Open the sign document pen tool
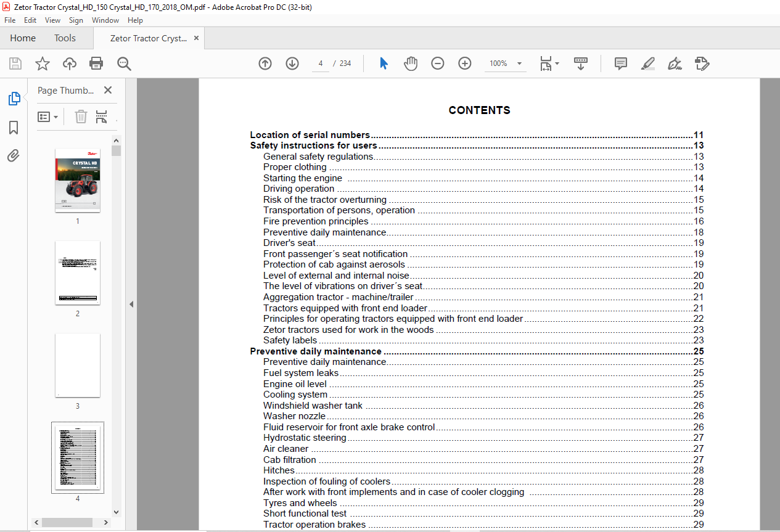Screen dimensions: 780x532 point(675,63)
